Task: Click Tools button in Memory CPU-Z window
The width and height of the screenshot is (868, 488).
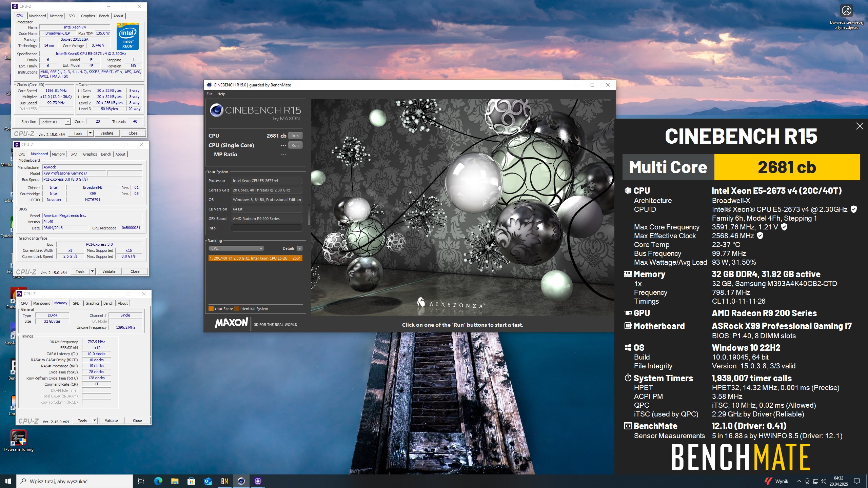Action: (x=82, y=421)
